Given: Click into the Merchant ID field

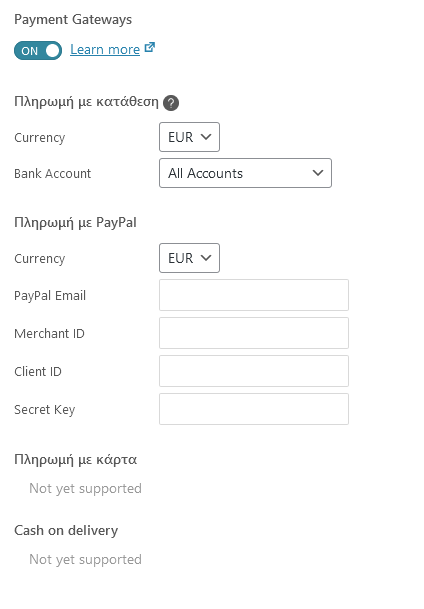Looking at the screenshot, I should 254,333.
